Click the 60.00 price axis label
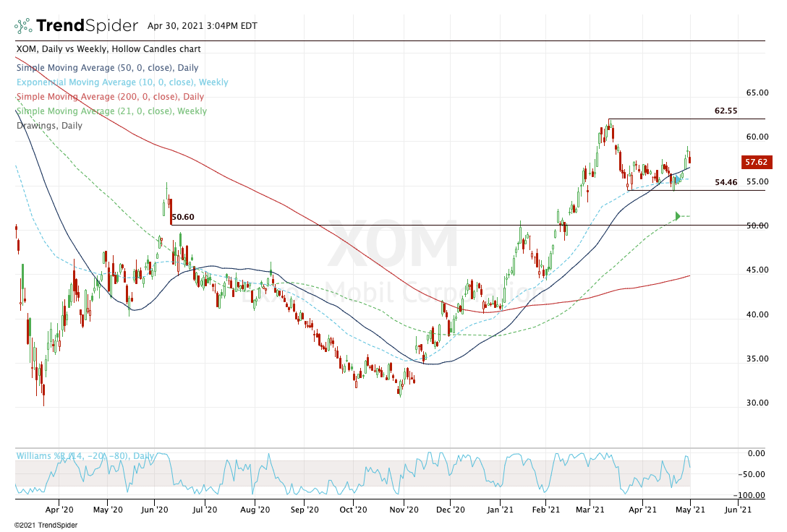 click(757, 137)
